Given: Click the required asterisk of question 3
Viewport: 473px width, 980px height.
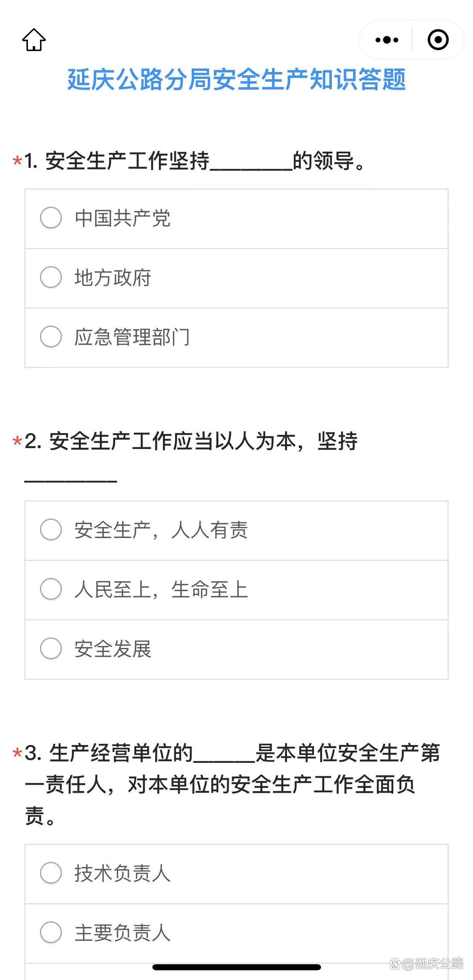Looking at the screenshot, I should pos(17,753).
